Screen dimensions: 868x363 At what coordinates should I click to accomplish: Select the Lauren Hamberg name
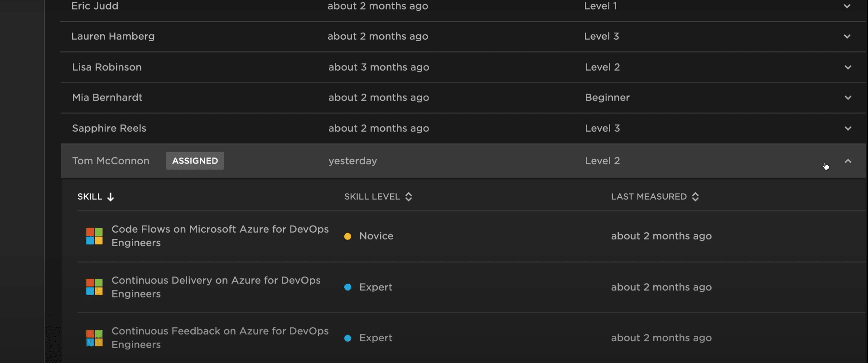coord(113,36)
